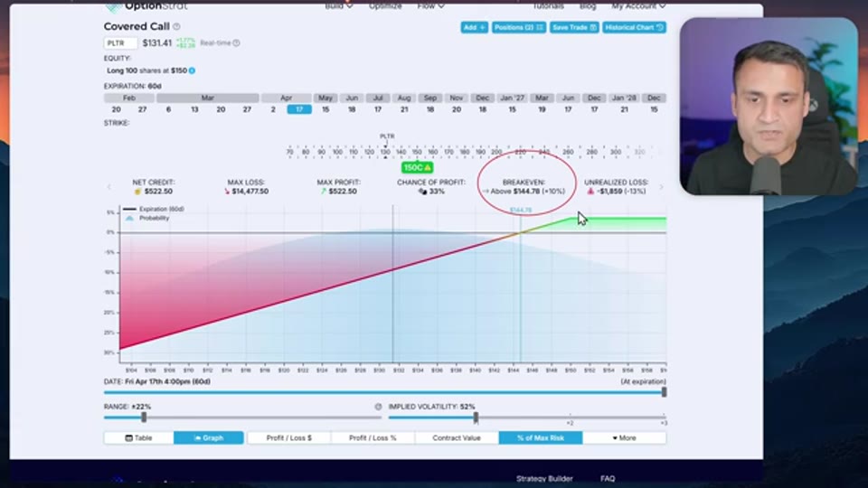Image resolution: width=868 pixels, height=488 pixels.
Task: Click the 'Long 100 shares at $150' text
Action: point(146,70)
